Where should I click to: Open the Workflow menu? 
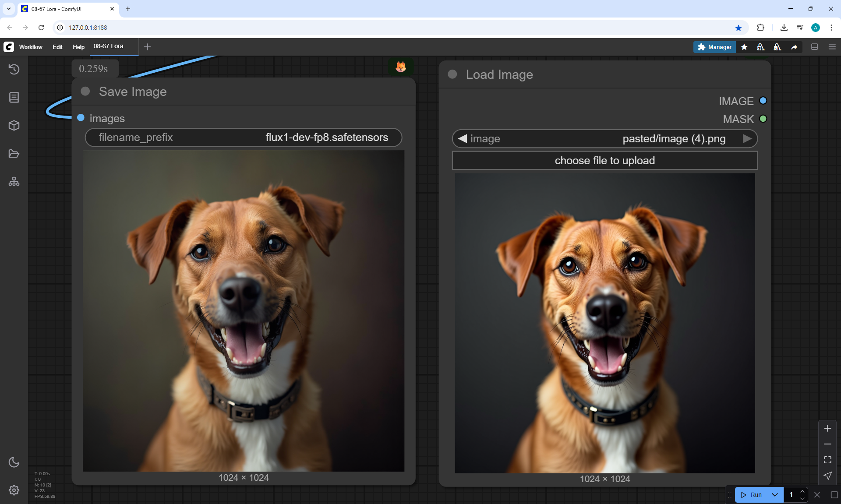coord(31,47)
